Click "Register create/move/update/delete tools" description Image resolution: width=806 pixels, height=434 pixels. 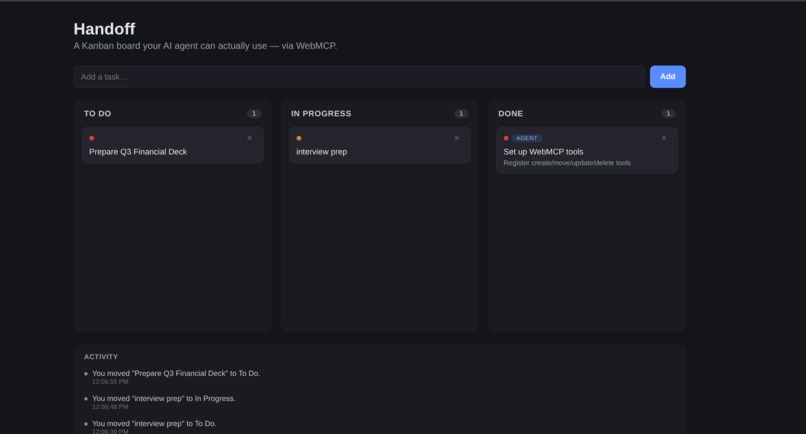coord(567,163)
